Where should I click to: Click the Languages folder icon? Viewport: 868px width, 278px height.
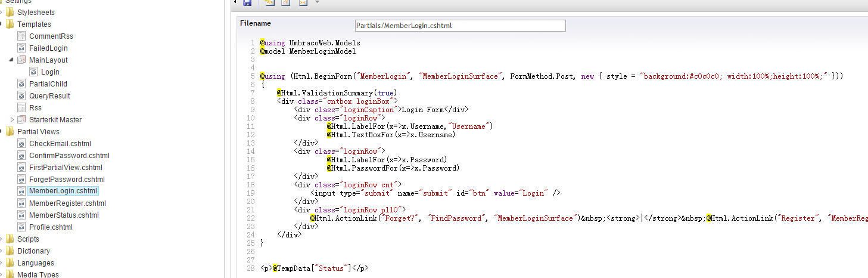pyautogui.click(x=10, y=262)
